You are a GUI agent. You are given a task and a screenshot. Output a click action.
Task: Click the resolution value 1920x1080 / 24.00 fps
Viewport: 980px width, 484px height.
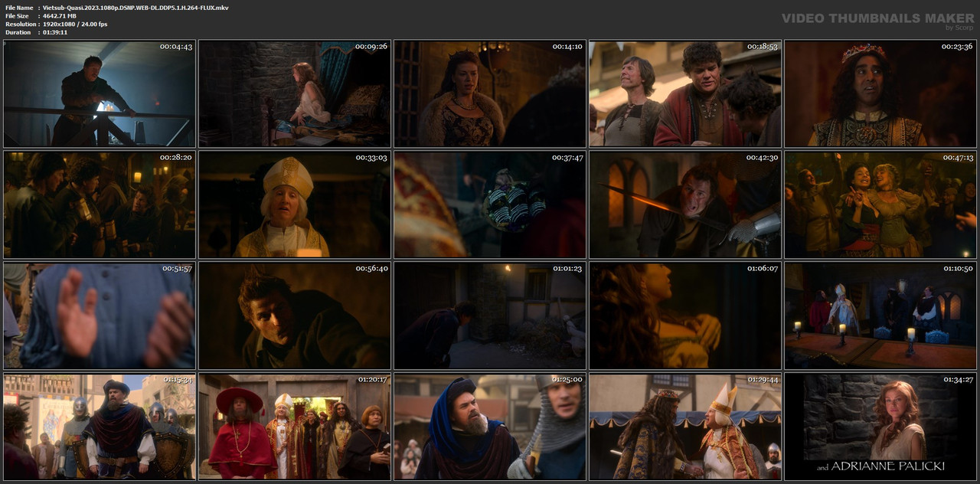pos(75,25)
